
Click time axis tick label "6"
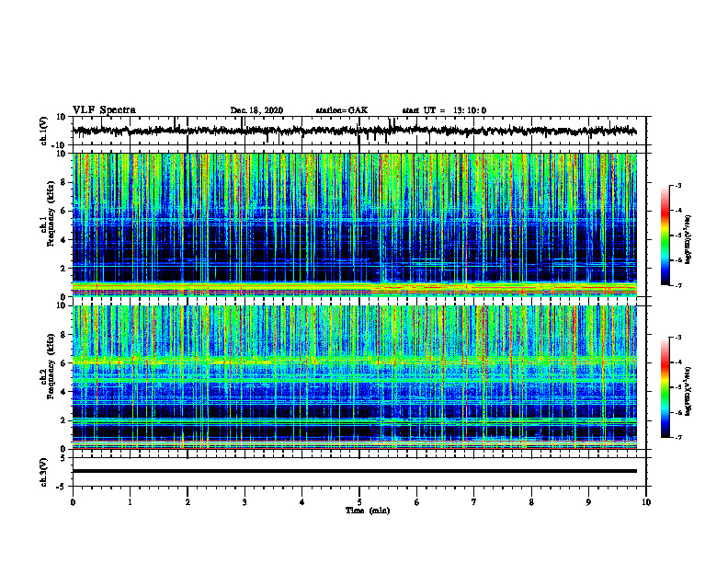417,502
